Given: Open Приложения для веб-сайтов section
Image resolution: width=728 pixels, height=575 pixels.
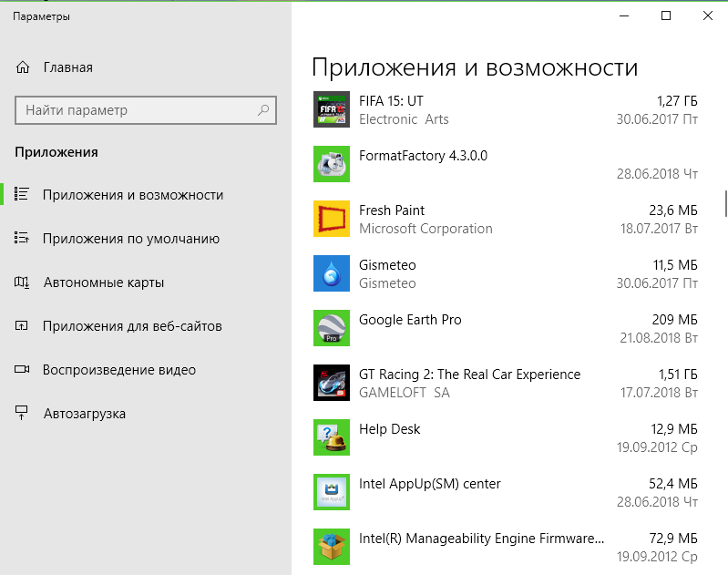Looking at the screenshot, I should point(132,326).
